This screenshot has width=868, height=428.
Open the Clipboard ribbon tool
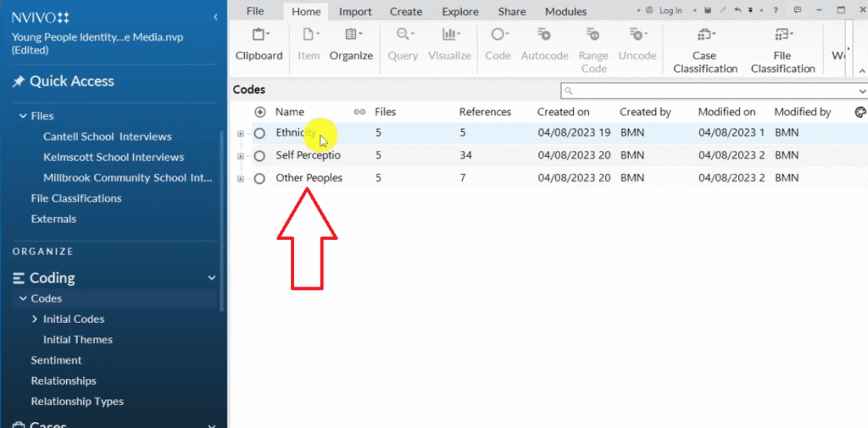259,44
